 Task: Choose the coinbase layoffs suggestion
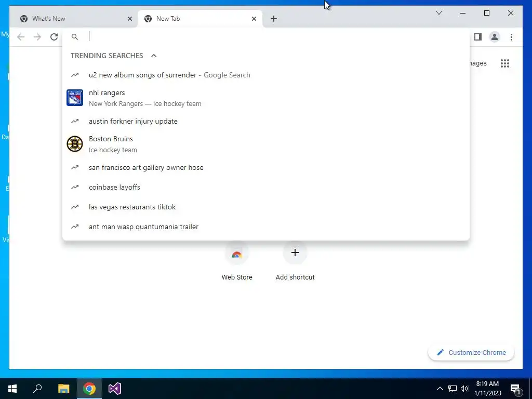[x=266, y=187]
